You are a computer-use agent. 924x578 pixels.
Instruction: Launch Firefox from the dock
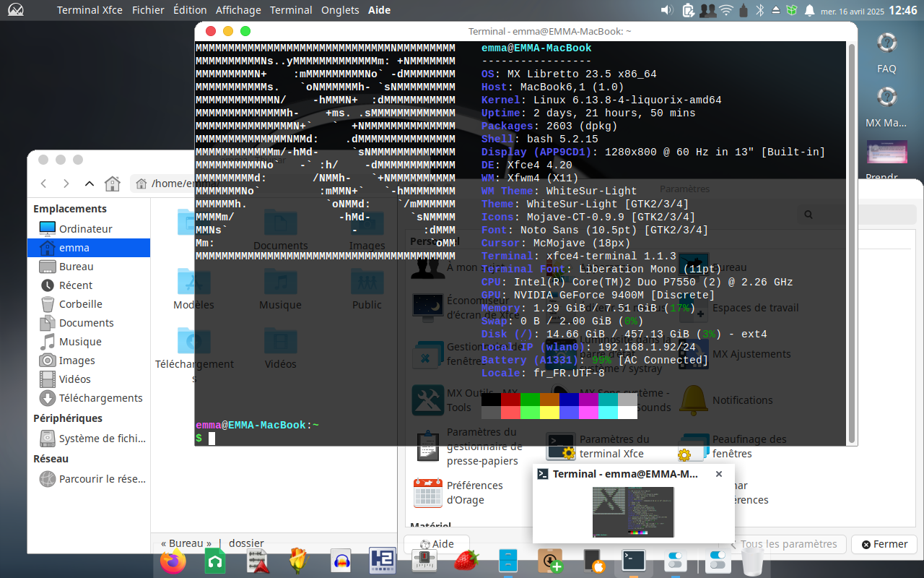(173, 561)
